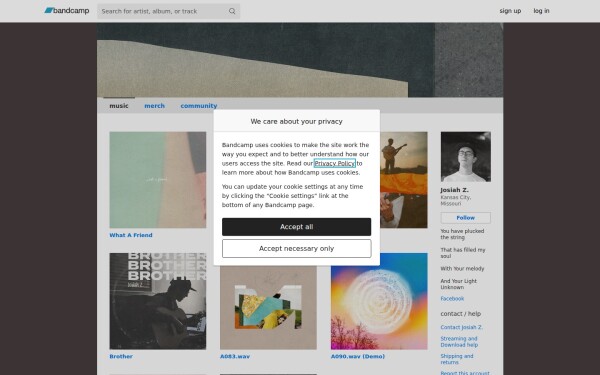600x375 pixels.
Task: Open the Facebook link
Action: click(452, 298)
